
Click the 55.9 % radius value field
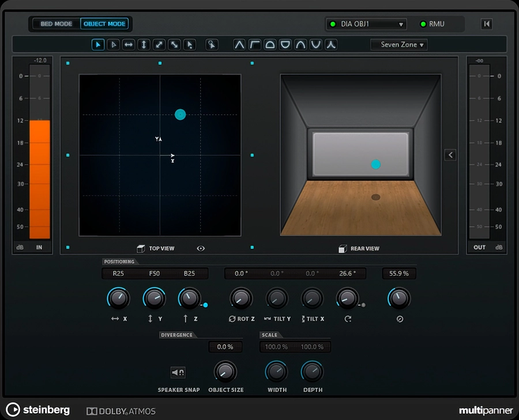click(399, 274)
